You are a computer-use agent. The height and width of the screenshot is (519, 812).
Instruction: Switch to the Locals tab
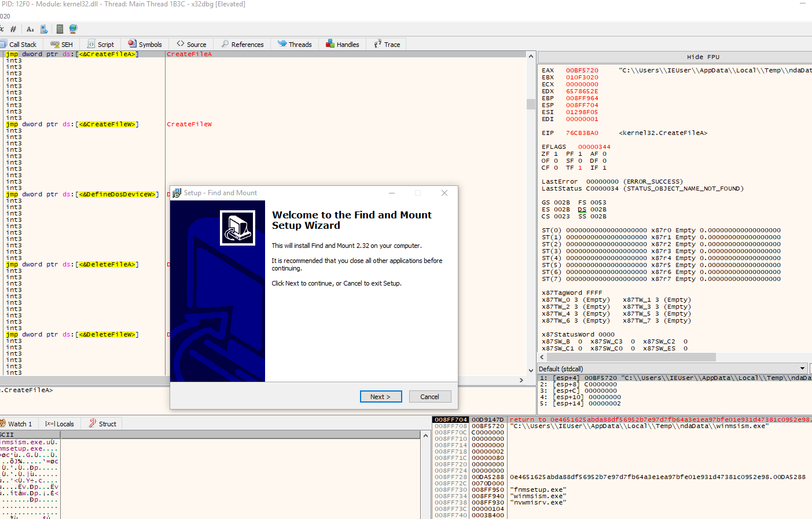point(60,424)
